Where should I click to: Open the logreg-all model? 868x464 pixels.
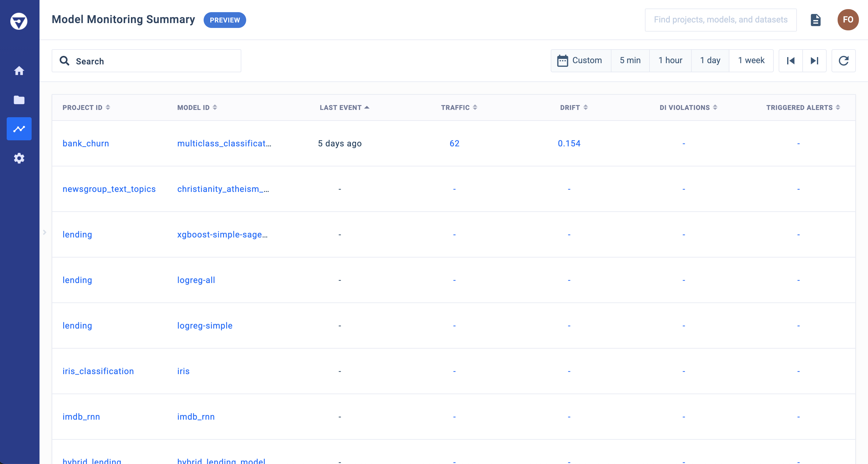[196, 280]
